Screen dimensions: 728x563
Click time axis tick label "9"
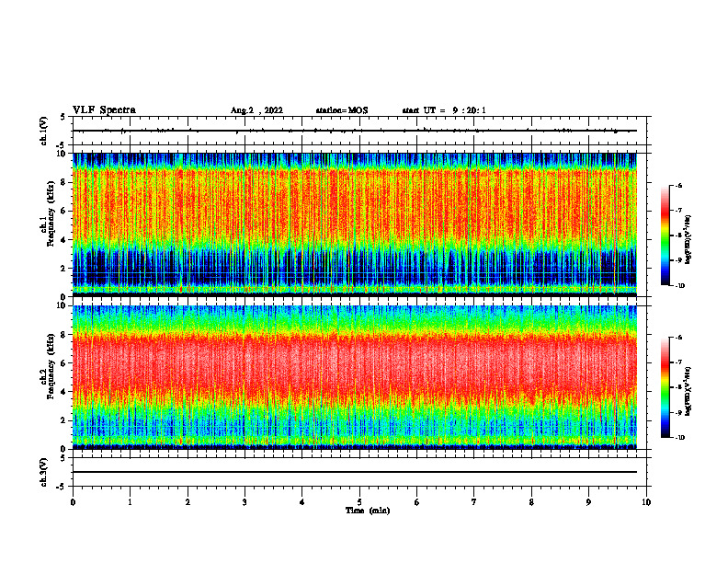(588, 502)
